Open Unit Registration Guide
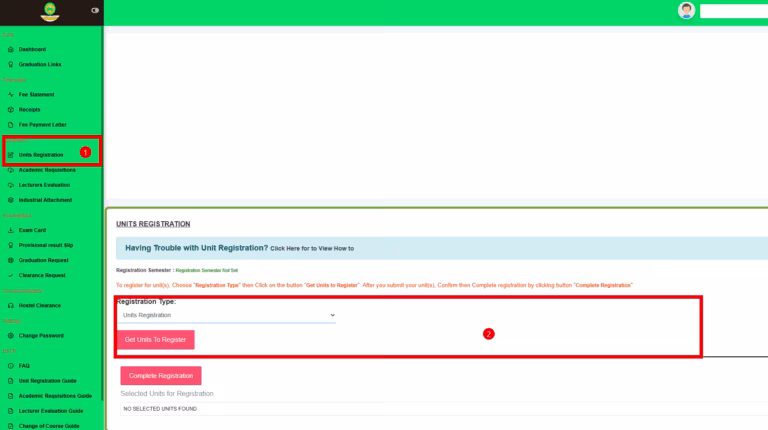Viewport: 768px width, 430px height. point(48,381)
